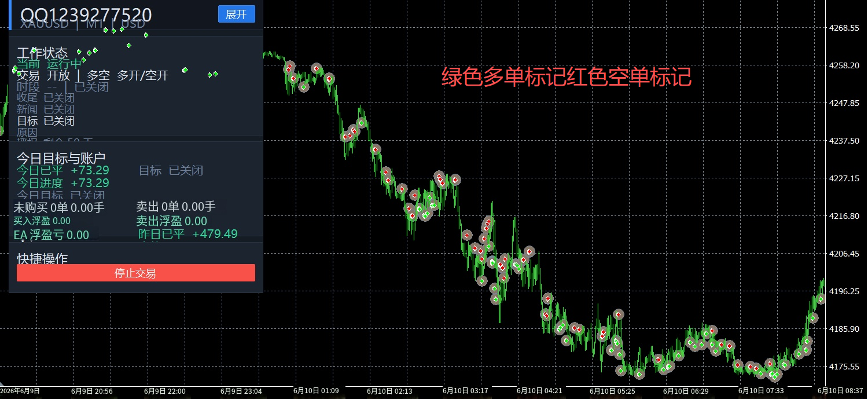This screenshot has height=399, width=868.
Task: Click the 6月10日 06:29 time label
Action: pyautogui.click(x=686, y=392)
